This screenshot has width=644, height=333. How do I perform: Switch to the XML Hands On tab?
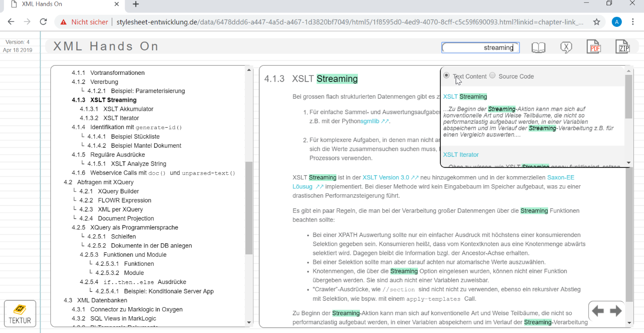[62, 4]
